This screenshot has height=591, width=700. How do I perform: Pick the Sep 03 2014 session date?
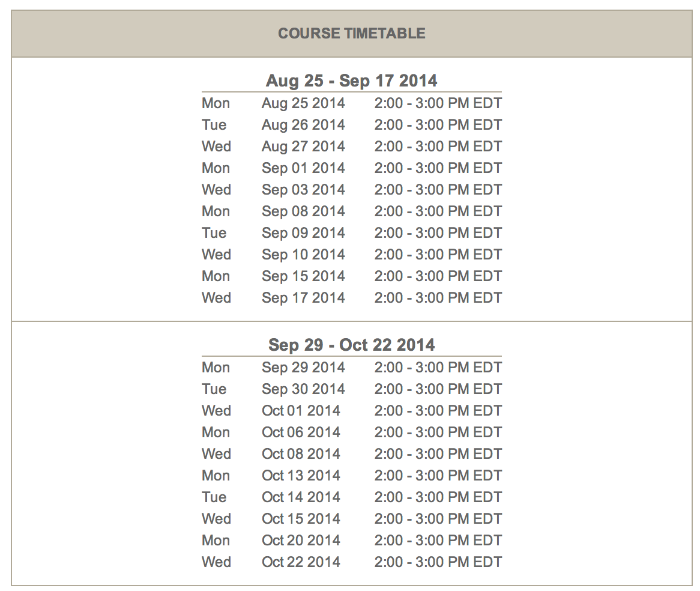(x=303, y=190)
